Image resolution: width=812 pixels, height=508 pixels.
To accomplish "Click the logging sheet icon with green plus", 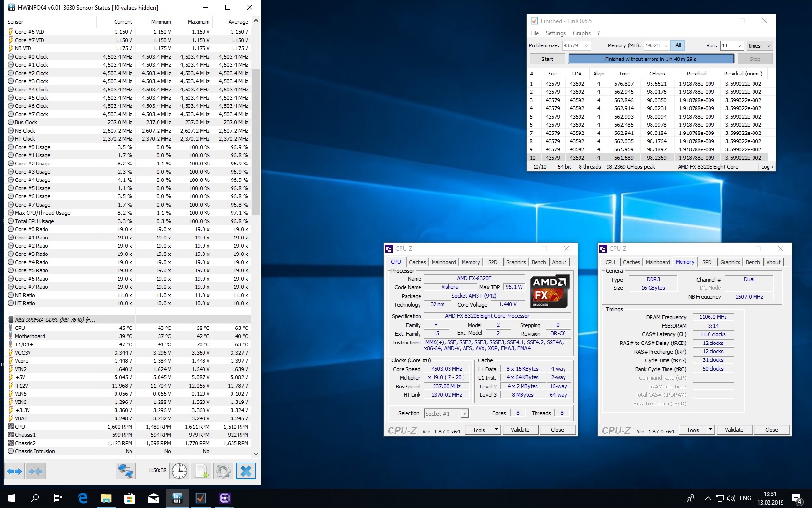I will (x=202, y=471).
